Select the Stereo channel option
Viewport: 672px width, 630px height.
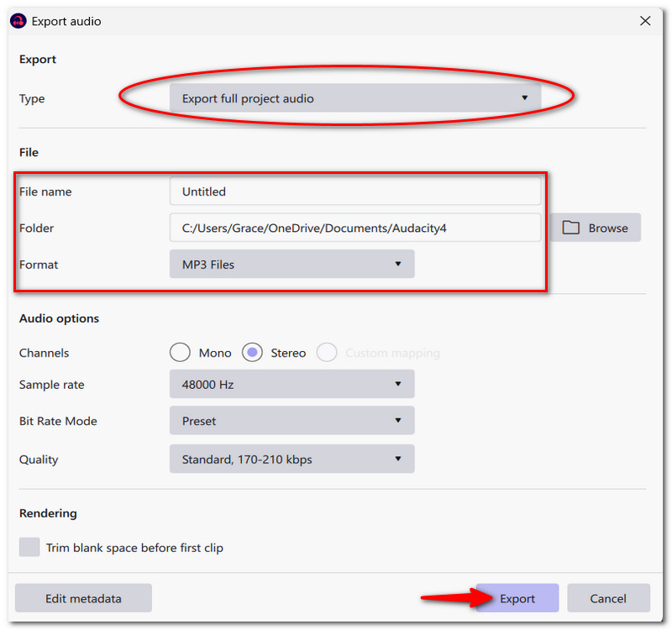click(x=252, y=352)
